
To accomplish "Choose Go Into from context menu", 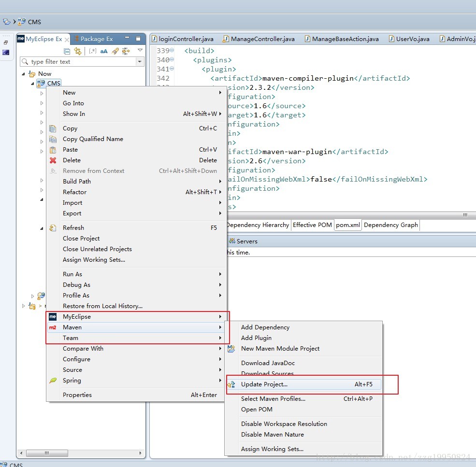I will (135, 103).
